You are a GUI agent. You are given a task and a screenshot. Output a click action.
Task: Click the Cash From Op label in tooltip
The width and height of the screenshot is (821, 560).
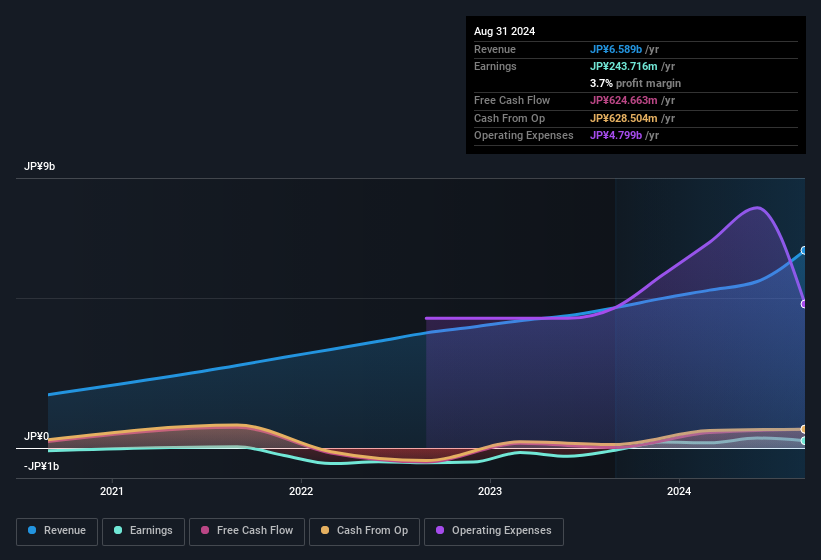[509, 118]
